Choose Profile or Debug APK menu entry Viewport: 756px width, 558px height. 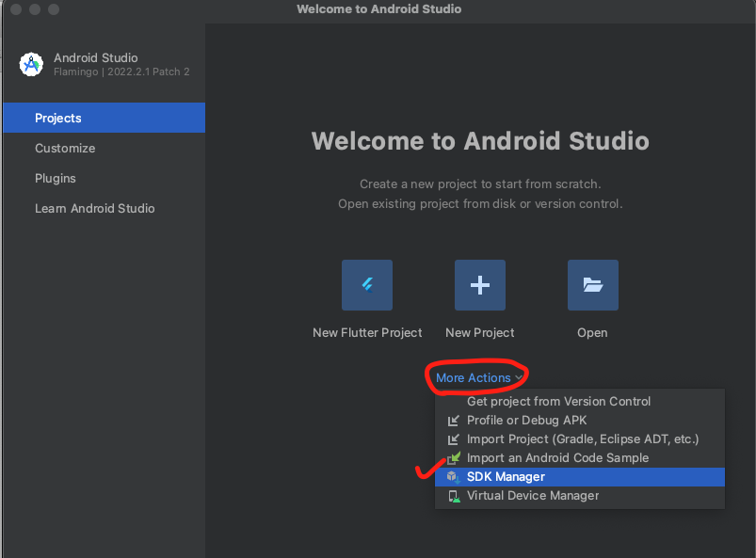580,421
